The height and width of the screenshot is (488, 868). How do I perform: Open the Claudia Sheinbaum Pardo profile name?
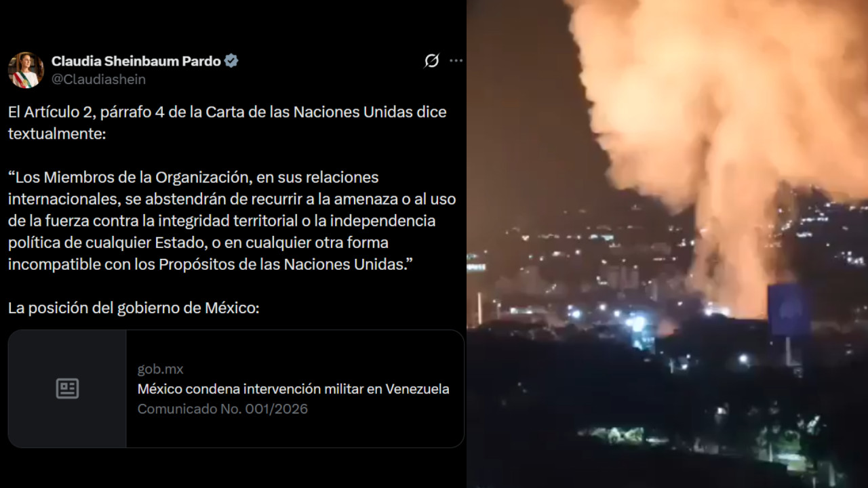136,61
